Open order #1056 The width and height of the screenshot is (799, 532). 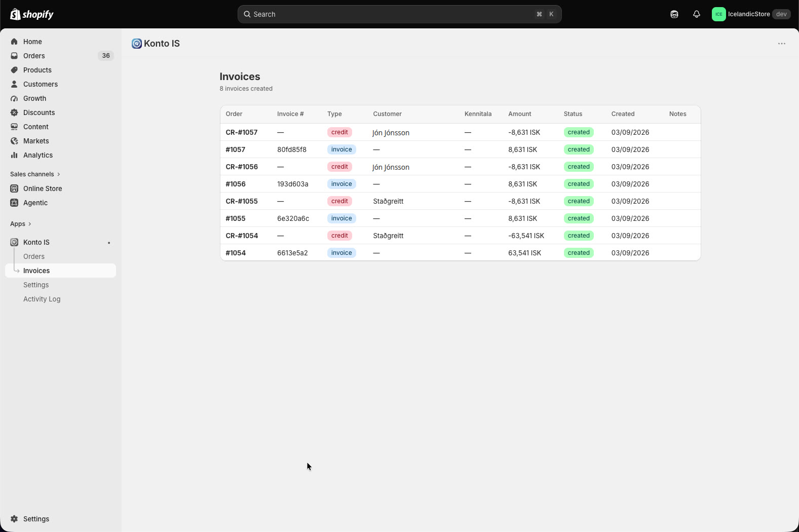(236, 184)
